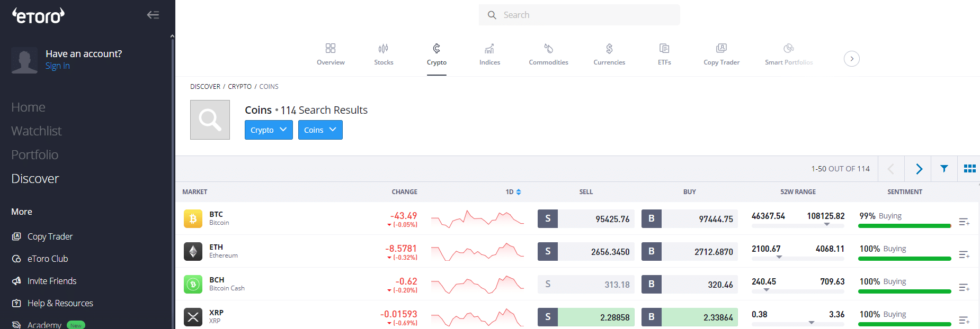Collapse the sidebar with the arrow icon
The width and height of the screenshot is (980, 329).
point(153,15)
